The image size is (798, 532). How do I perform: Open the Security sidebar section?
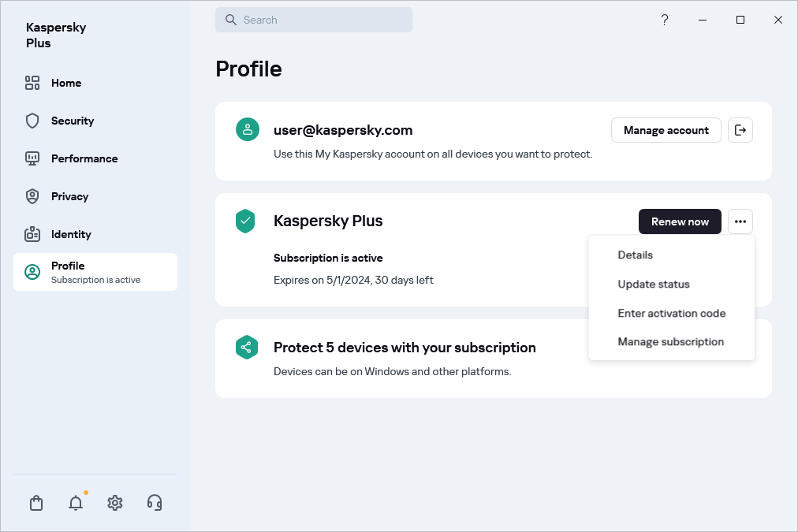pyautogui.click(x=73, y=121)
